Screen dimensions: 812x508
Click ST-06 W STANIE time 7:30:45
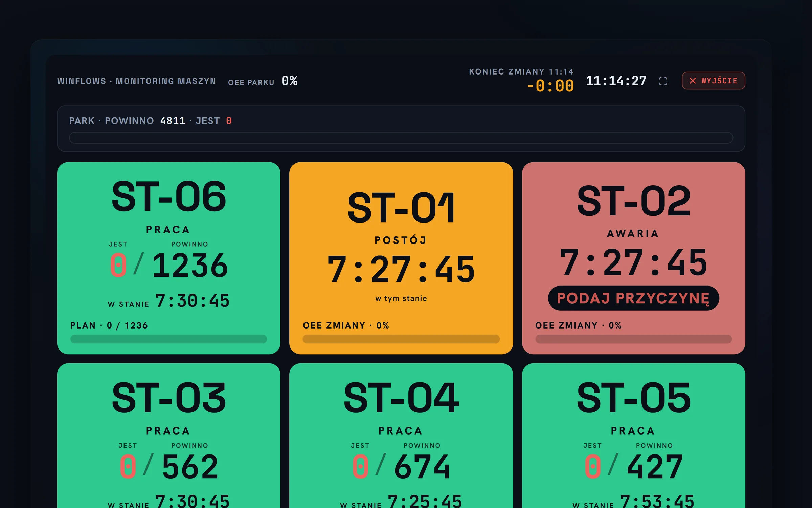pyautogui.click(x=193, y=300)
